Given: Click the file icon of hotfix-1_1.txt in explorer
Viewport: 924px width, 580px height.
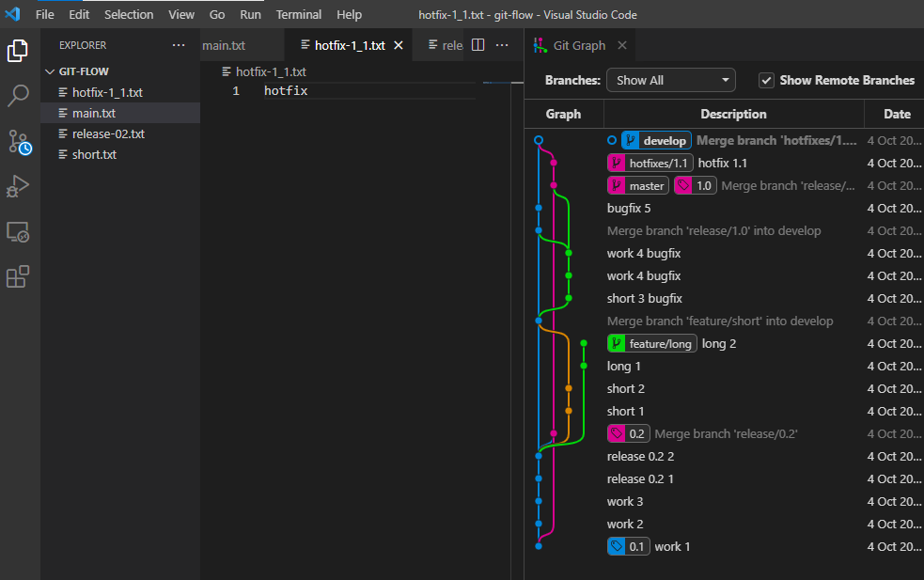Looking at the screenshot, I should click(x=63, y=92).
